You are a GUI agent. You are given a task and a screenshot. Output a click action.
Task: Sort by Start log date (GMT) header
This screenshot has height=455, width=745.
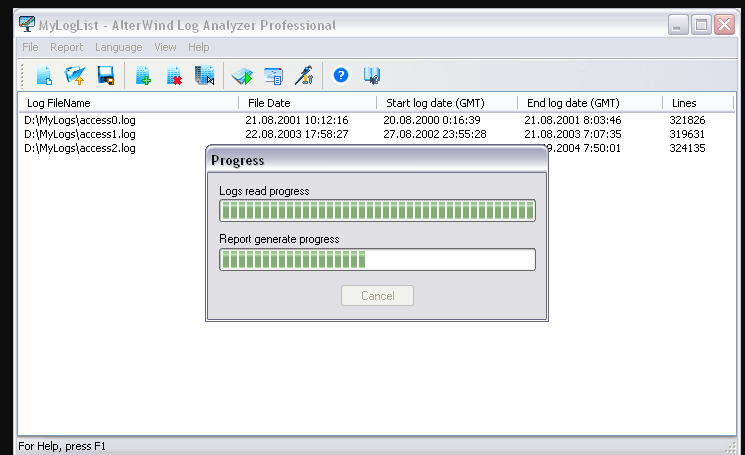coord(447,103)
